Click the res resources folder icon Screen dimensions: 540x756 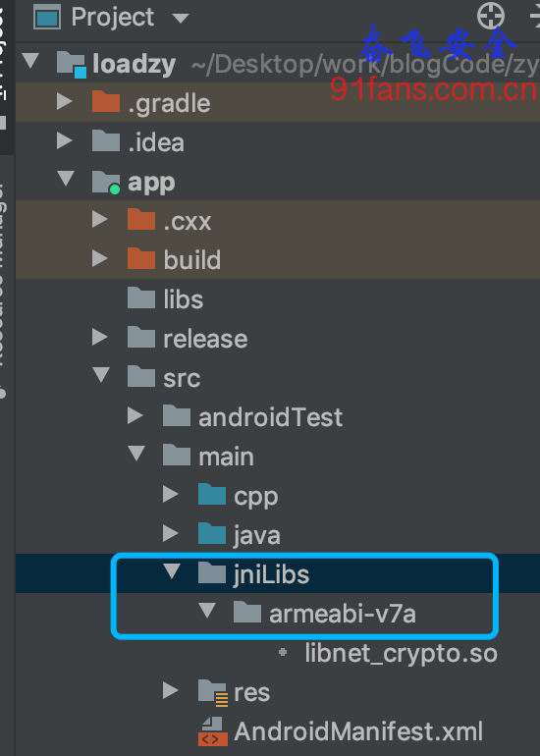pos(213,693)
